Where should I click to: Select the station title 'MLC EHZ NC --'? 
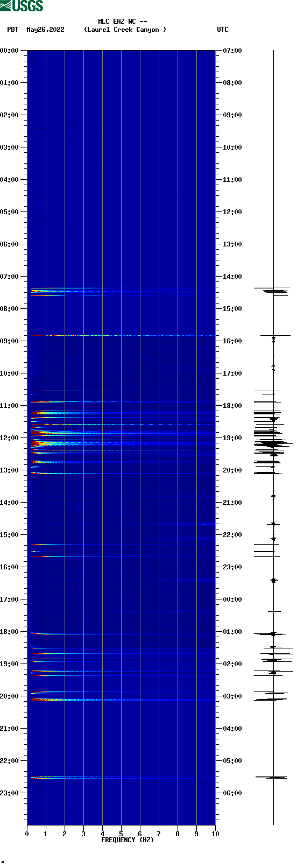point(123,22)
